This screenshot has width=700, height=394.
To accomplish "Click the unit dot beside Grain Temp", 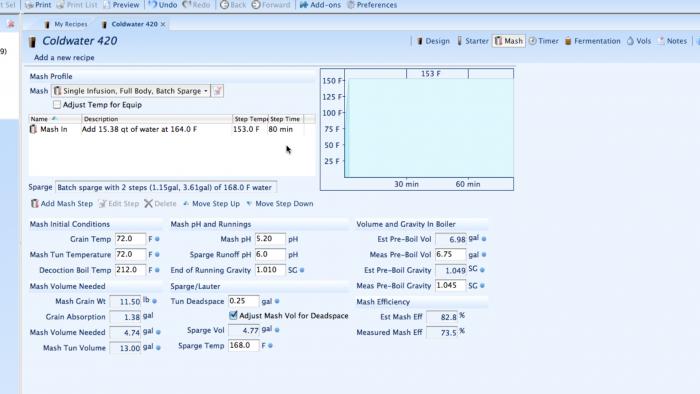I will (157, 240).
